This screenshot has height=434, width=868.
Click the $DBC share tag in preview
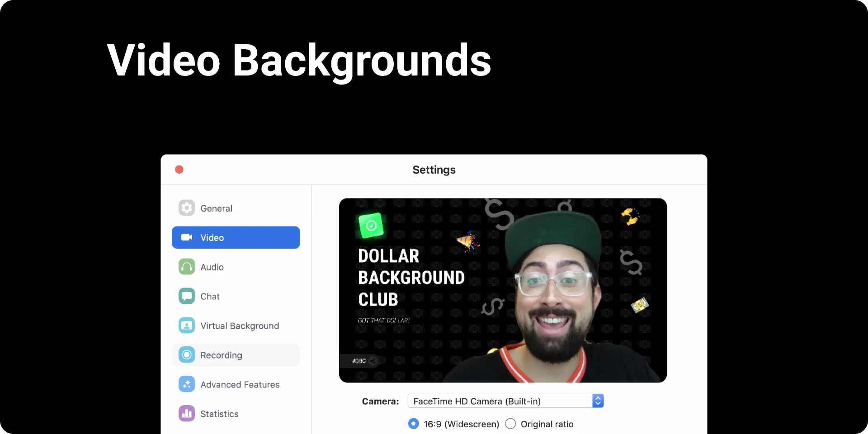(x=360, y=361)
